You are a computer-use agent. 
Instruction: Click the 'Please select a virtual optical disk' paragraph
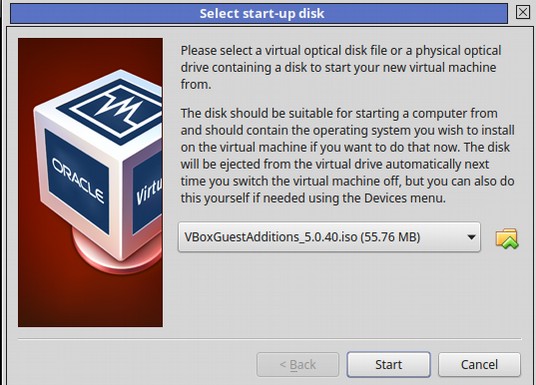[x=340, y=67]
